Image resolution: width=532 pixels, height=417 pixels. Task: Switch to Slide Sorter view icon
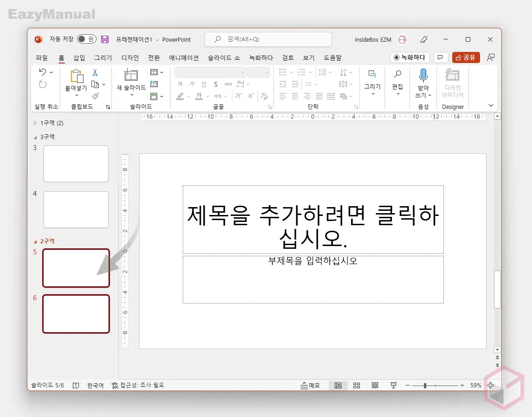coord(357,385)
